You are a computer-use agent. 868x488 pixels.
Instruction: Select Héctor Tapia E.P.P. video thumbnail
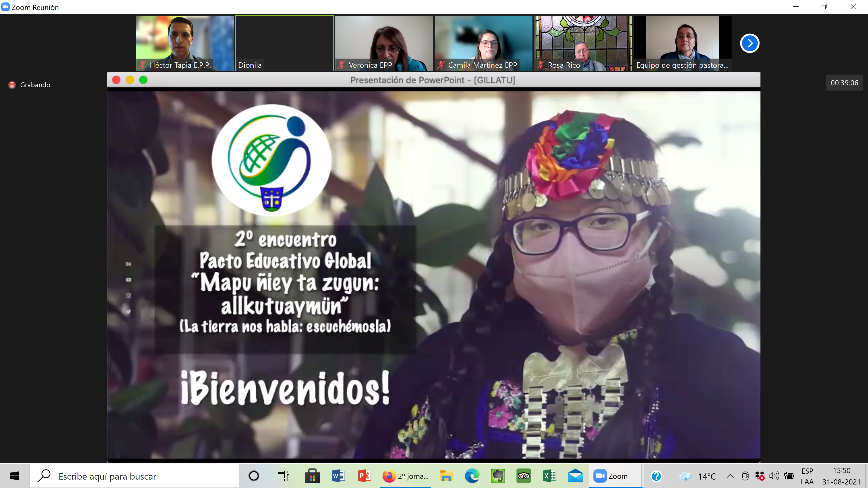click(185, 43)
